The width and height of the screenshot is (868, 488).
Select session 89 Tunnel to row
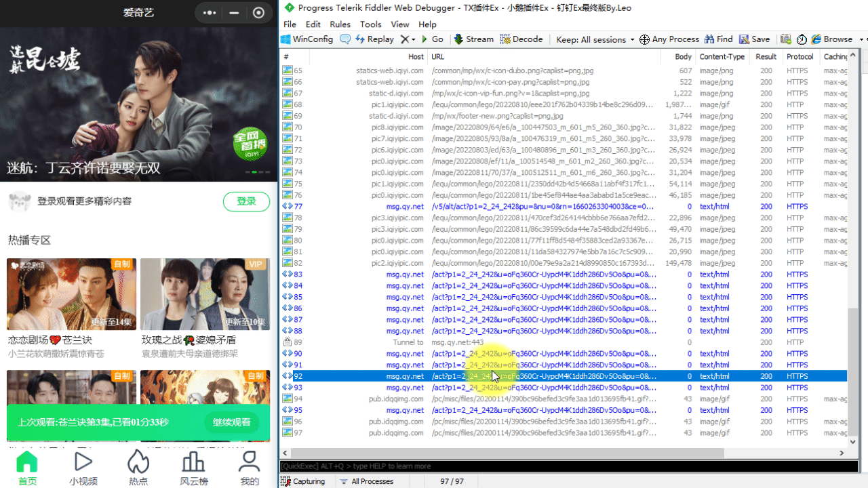[564, 342]
